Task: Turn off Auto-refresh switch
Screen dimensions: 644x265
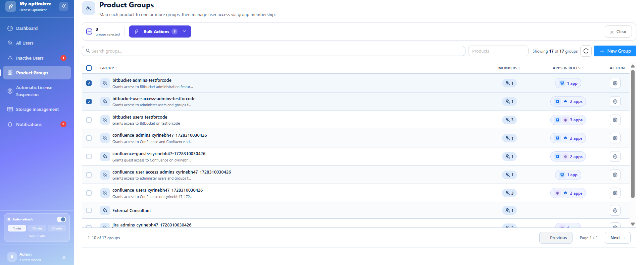Action: 61,219
